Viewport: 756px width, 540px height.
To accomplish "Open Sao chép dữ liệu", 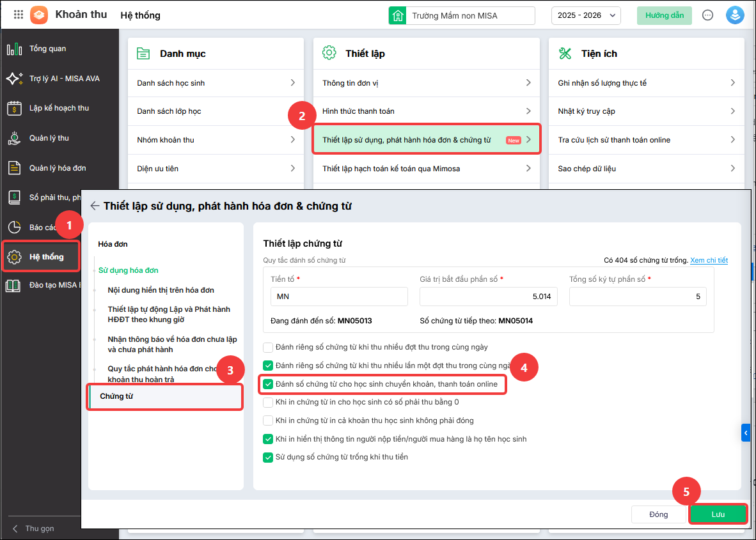I will [x=647, y=169].
